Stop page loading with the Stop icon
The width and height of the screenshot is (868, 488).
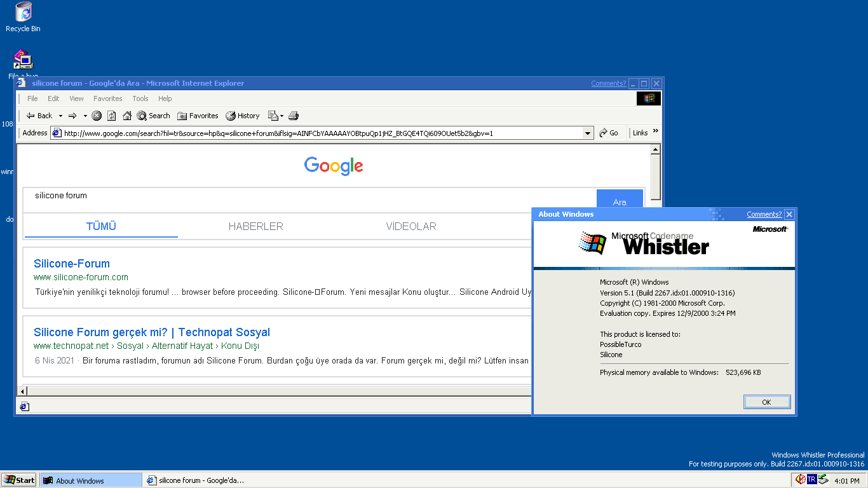[97, 116]
